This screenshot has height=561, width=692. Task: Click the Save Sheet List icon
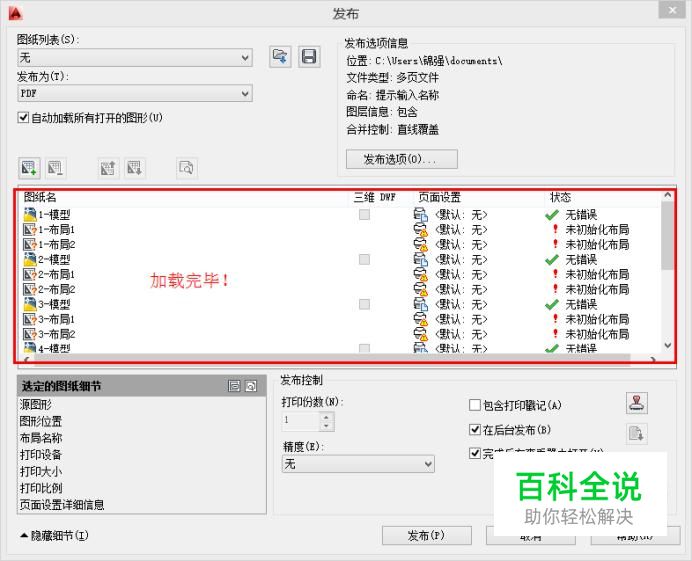[x=309, y=57]
